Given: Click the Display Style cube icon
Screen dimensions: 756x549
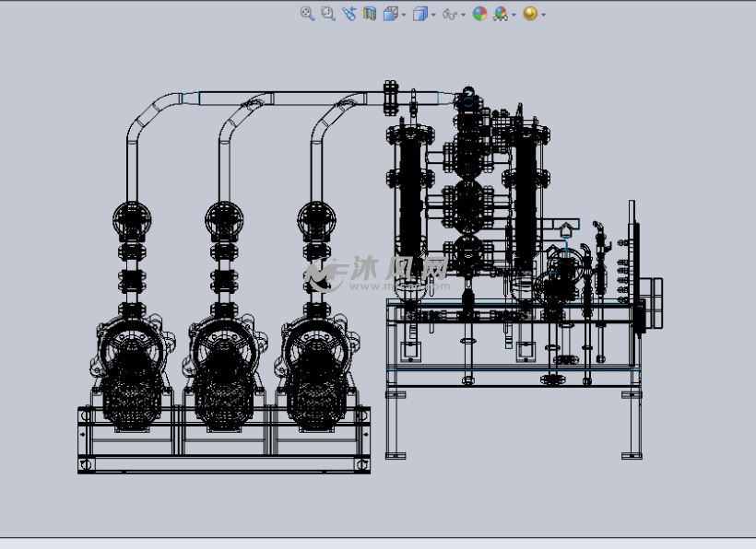Looking at the screenshot, I should [419, 14].
